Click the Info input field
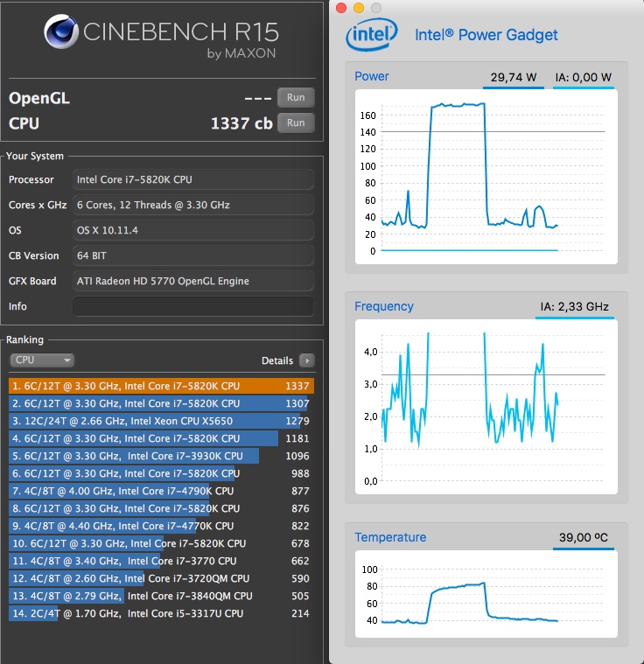 pos(193,306)
